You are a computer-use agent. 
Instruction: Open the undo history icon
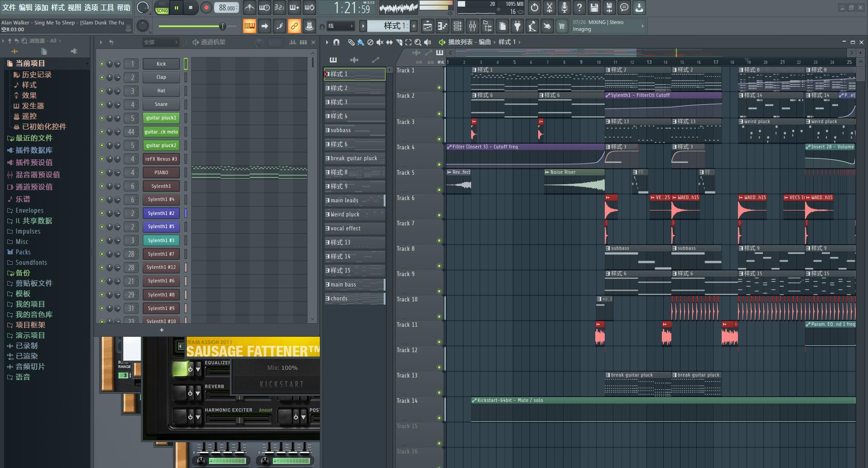click(x=535, y=8)
